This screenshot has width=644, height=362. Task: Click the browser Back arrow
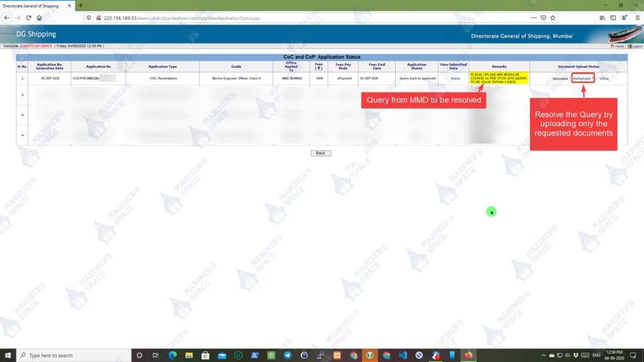[6, 18]
